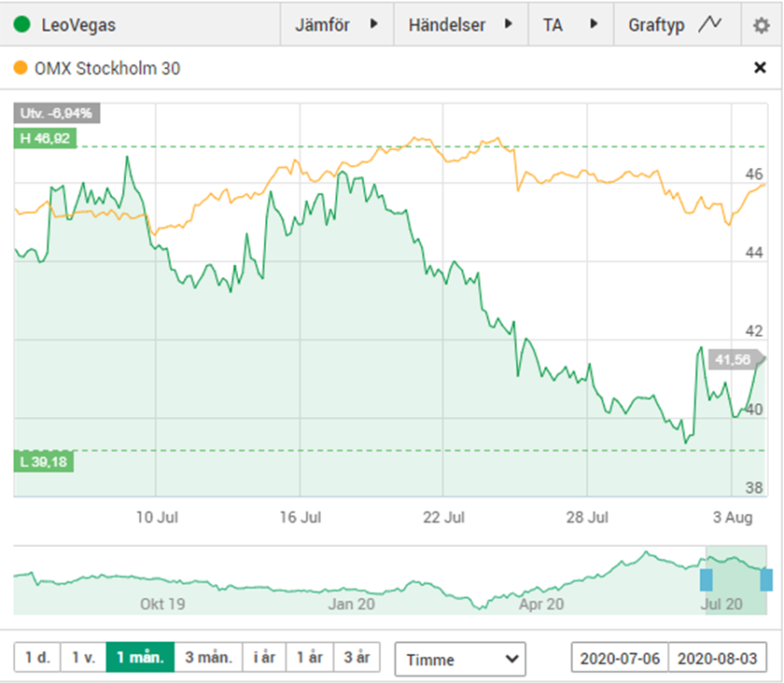
Task: Switch to the 3 mån. range
Action: tap(208, 657)
